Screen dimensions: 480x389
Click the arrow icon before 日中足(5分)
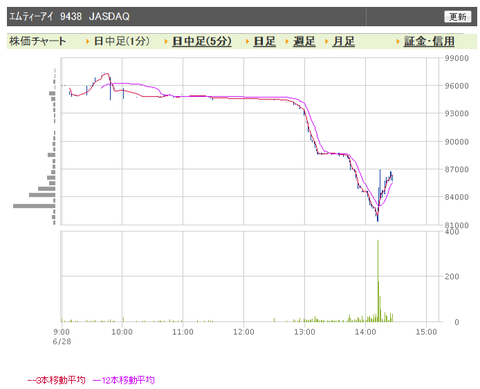(166, 42)
